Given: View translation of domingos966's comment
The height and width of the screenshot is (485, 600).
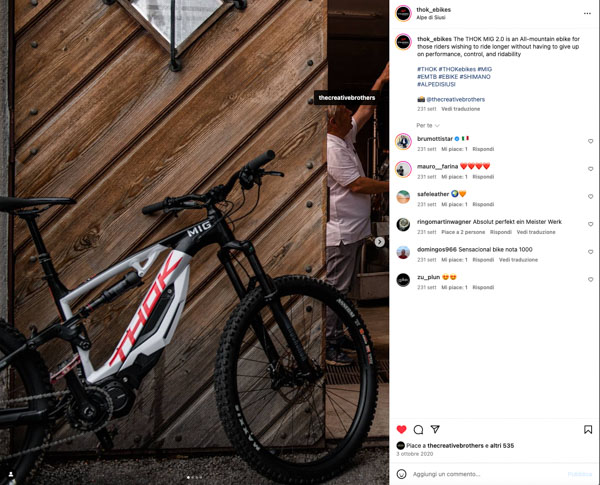Looking at the screenshot, I should [518, 260].
